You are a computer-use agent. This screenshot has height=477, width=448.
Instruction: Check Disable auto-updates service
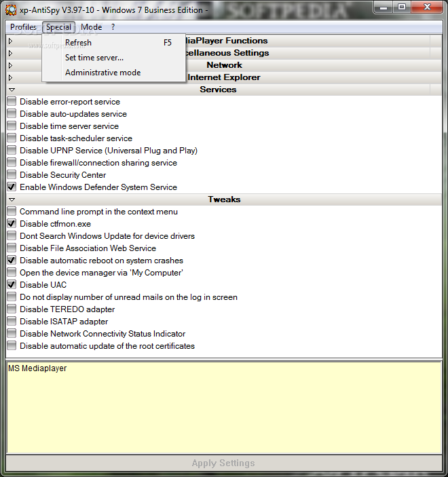(12, 113)
